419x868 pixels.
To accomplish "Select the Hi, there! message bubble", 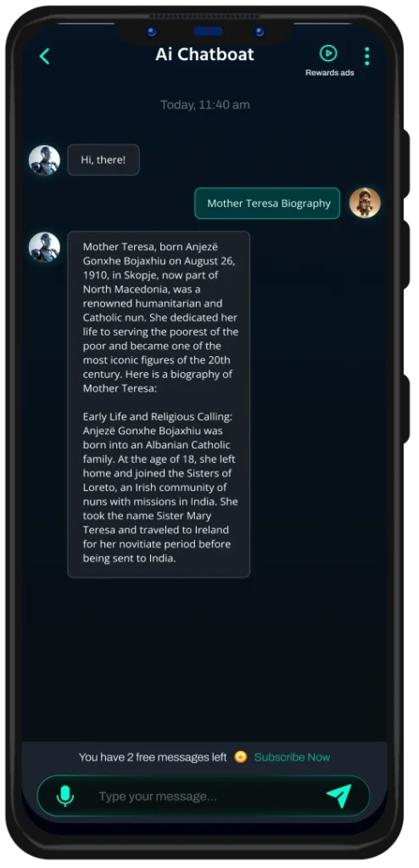I will [x=103, y=160].
